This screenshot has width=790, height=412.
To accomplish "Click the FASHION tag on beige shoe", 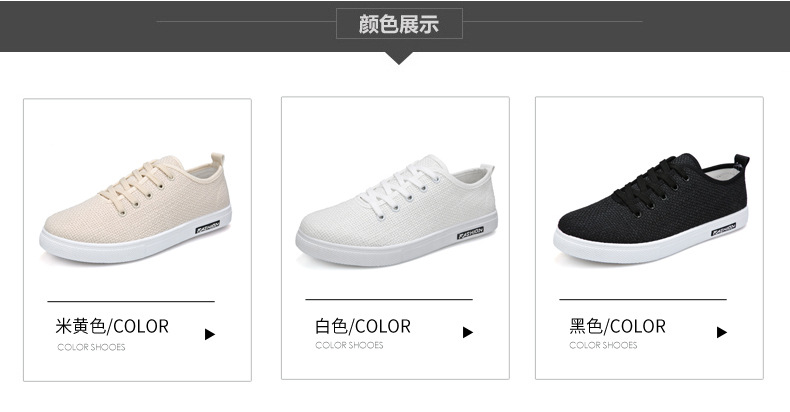I will [x=208, y=227].
